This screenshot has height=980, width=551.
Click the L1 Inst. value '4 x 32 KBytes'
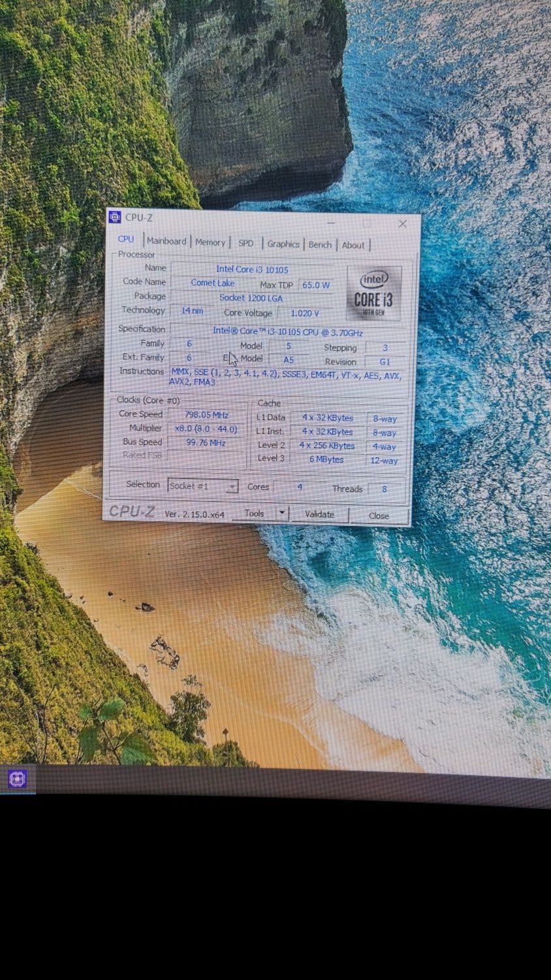pyautogui.click(x=328, y=432)
